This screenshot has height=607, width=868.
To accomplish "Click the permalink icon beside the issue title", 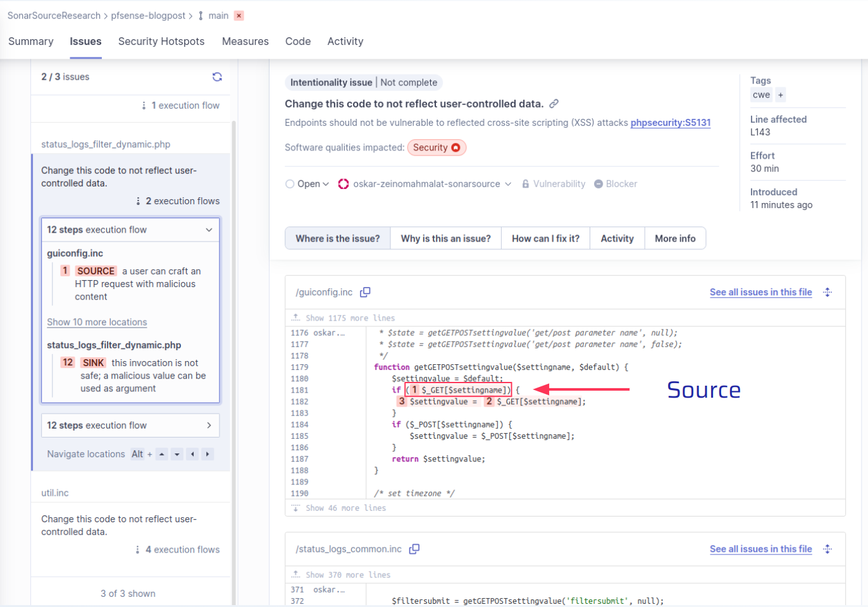I will pyautogui.click(x=554, y=104).
